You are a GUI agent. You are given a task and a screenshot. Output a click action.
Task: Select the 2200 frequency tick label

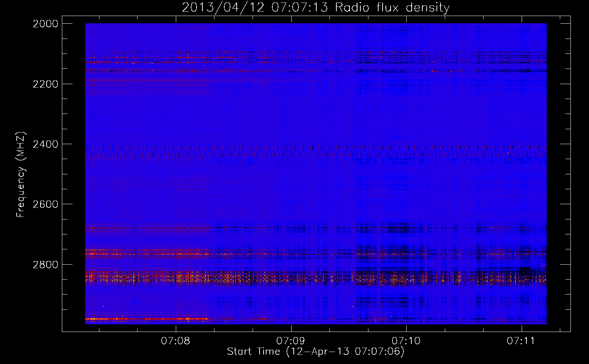[x=46, y=84]
